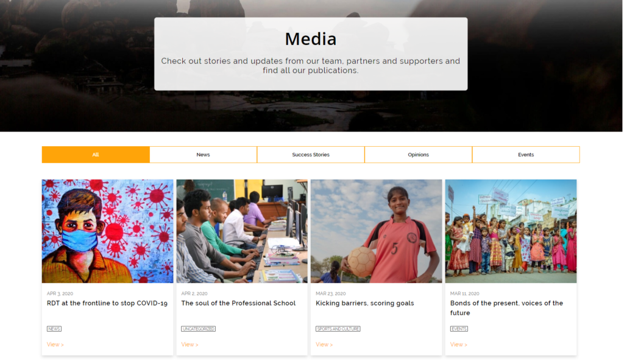
Task: Open Bonds of the present article title
Action: (x=506, y=308)
